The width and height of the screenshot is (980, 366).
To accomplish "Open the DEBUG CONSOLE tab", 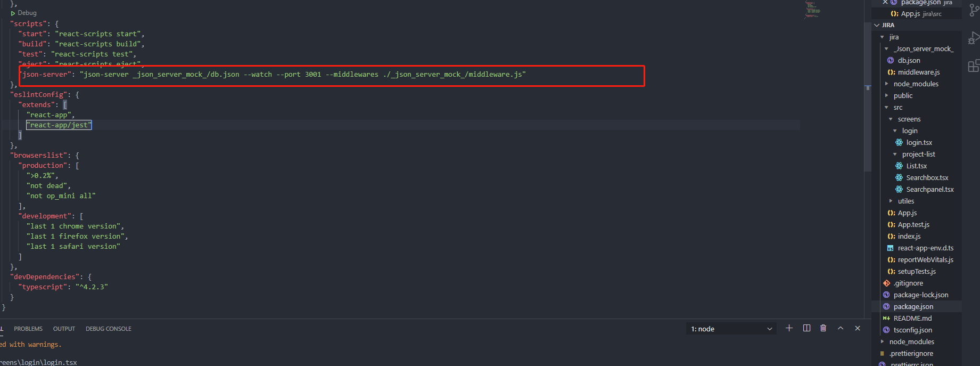I will (x=109, y=329).
